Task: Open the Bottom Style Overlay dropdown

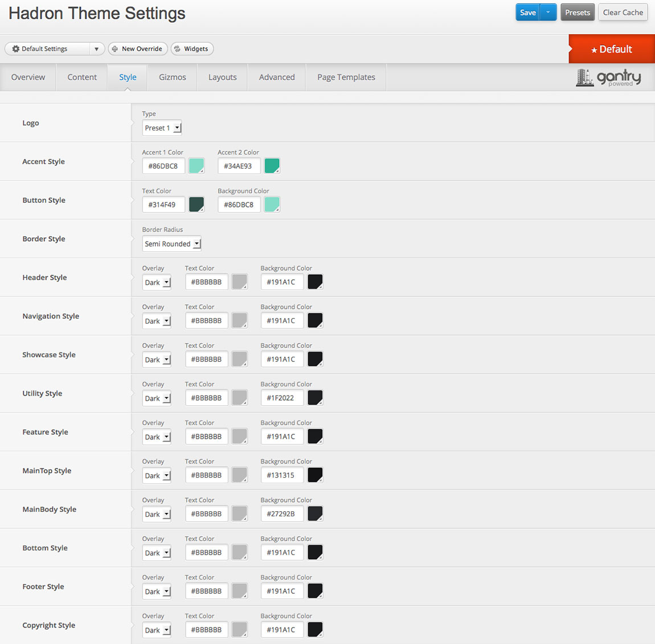Action: (x=157, y=553)
